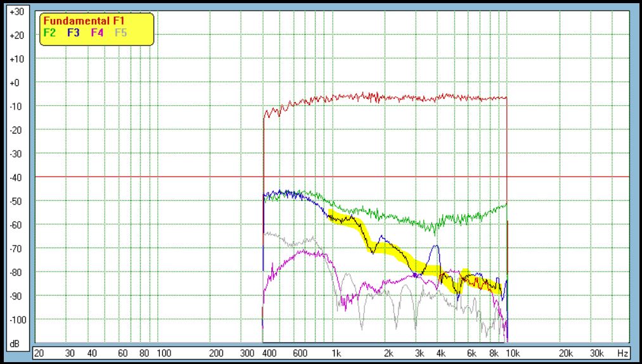Image resolution: width=642 pixels, height=364 pixels.
Task: Click the Fundamental F1 legend label
Action: pyautogui.click(x=84, y=20)
